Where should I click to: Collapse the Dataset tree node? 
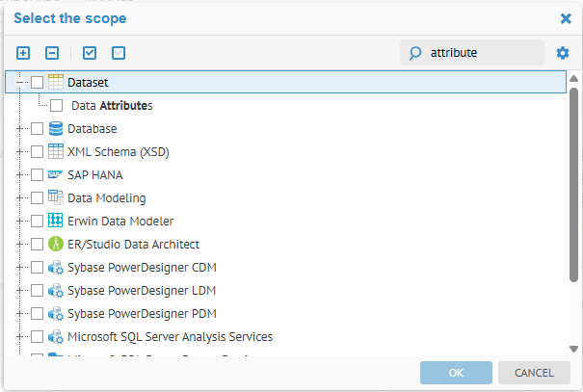[19, 83]
